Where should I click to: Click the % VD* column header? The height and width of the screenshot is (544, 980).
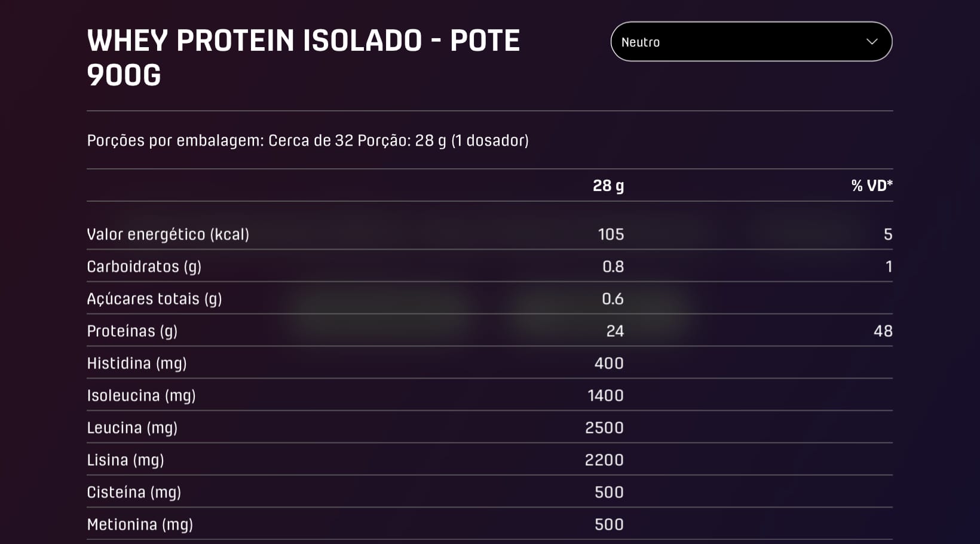871,186
